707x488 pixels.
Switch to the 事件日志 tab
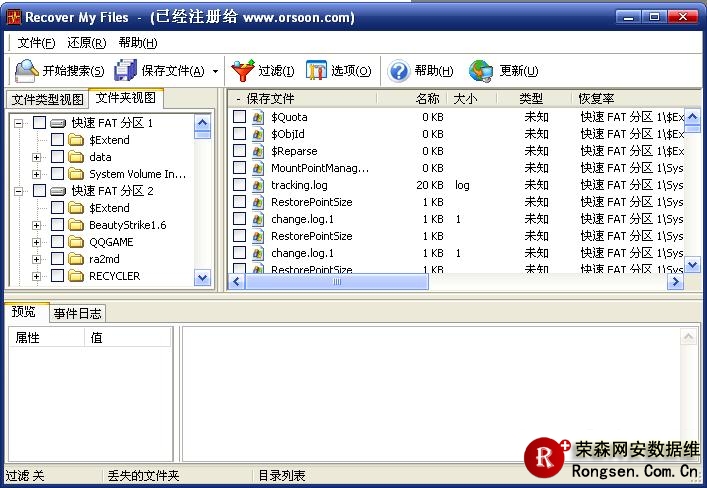pyautogui.click(x=77, y=313)
